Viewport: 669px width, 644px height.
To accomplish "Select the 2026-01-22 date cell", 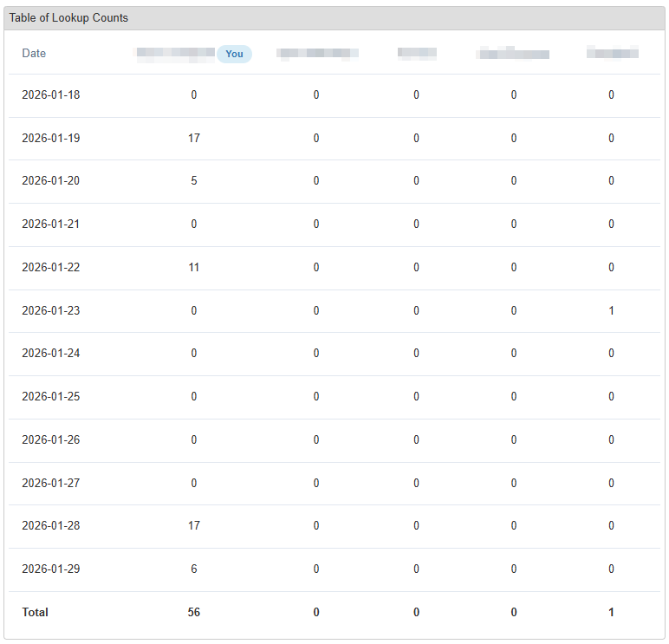I will 51,268.
